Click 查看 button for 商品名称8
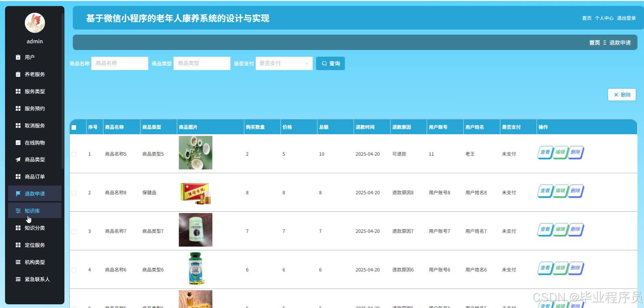The image size is (644, 308). 545,191
